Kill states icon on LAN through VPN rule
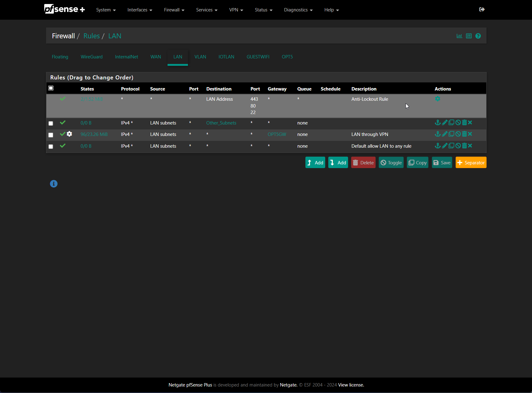 pos(470,134)
